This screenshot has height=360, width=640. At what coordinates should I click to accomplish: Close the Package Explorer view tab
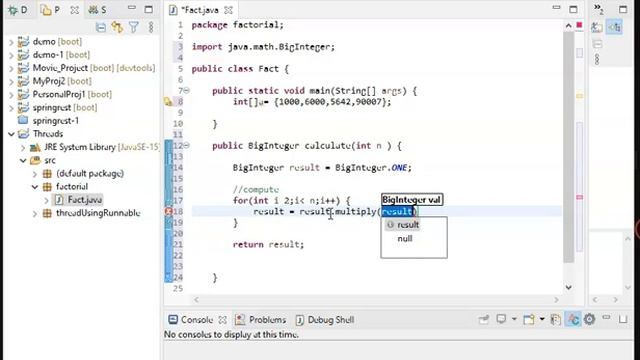pos(74,10)
